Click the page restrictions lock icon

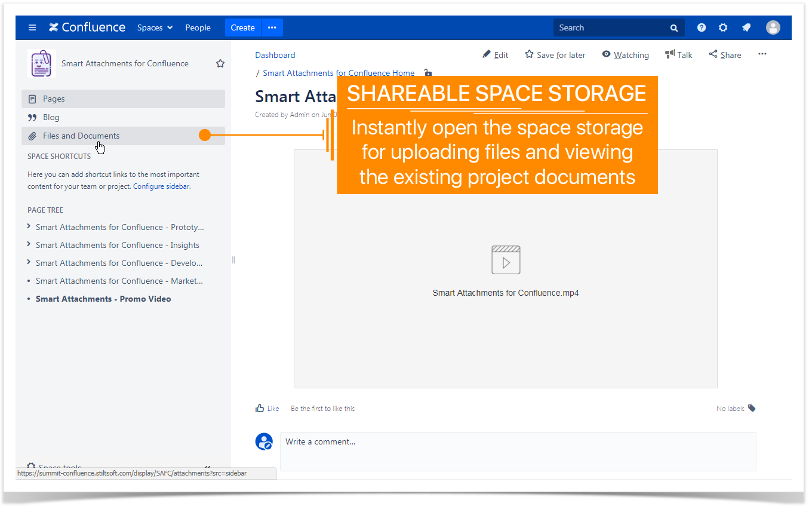[427, 73]
